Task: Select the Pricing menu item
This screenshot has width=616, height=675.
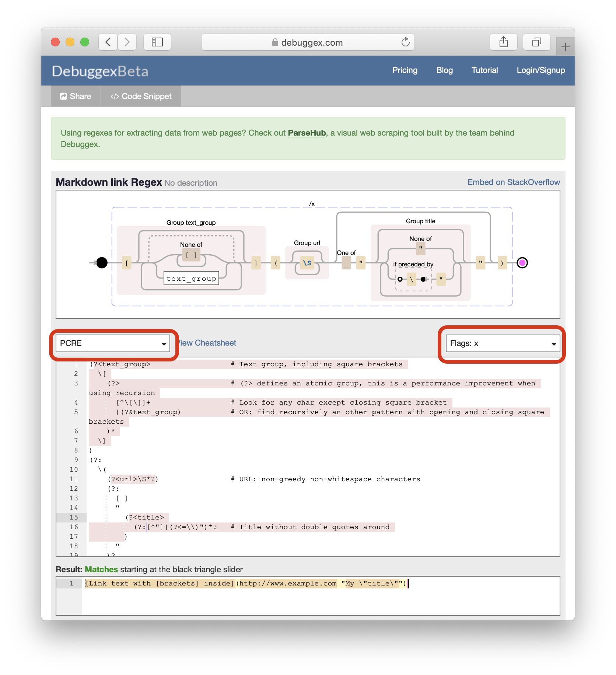Action: pos(405,70)
